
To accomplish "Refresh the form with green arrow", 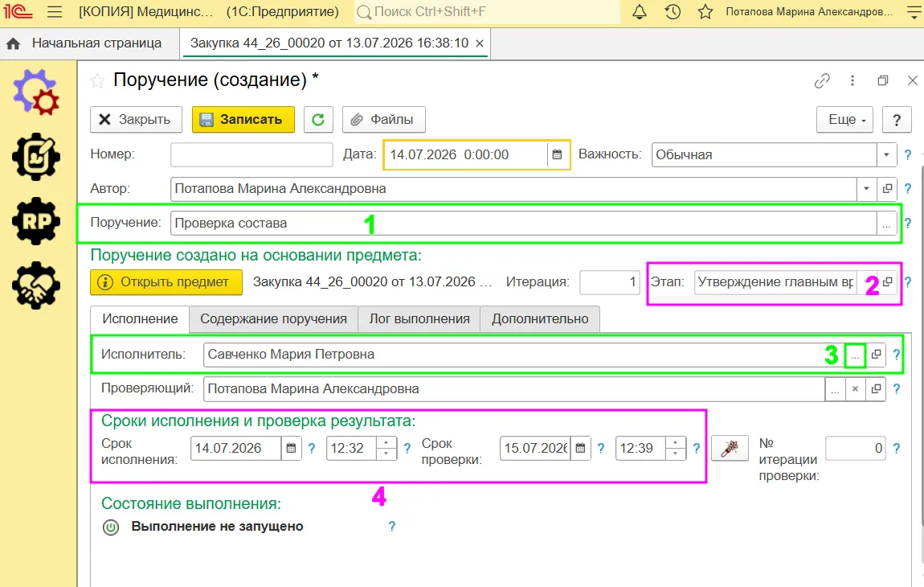I will 318,120.
